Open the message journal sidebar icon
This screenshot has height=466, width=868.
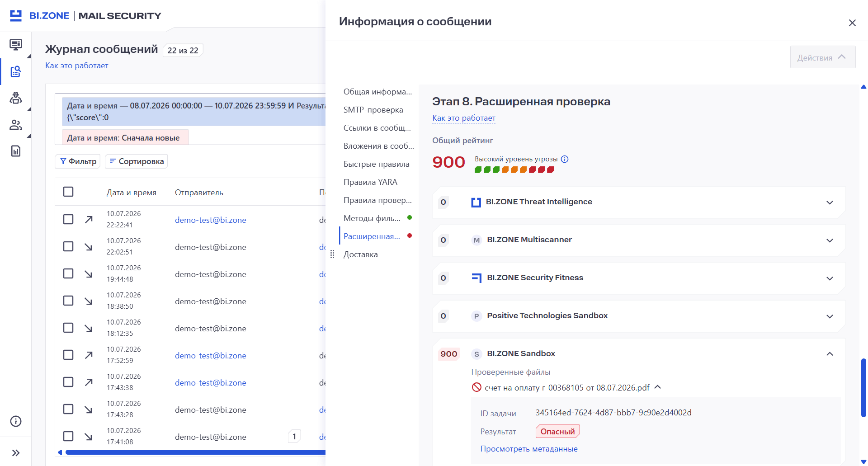[x=16, y=71]
